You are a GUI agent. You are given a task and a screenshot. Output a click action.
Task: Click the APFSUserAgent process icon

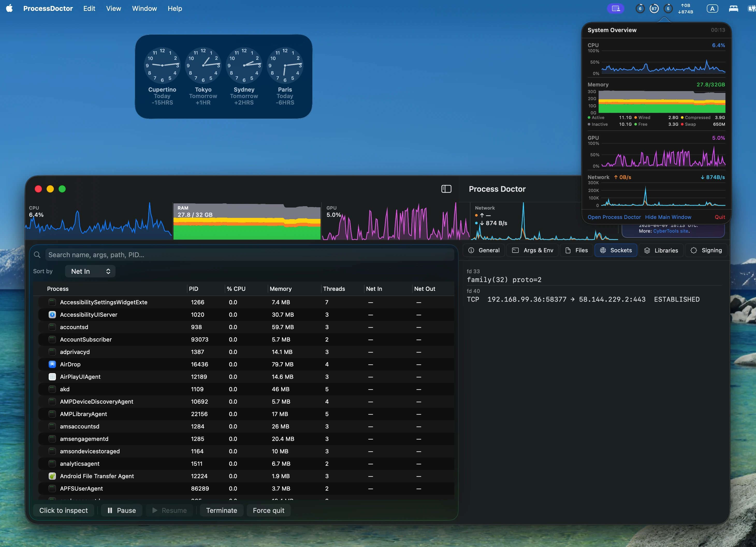click(52, 488)
